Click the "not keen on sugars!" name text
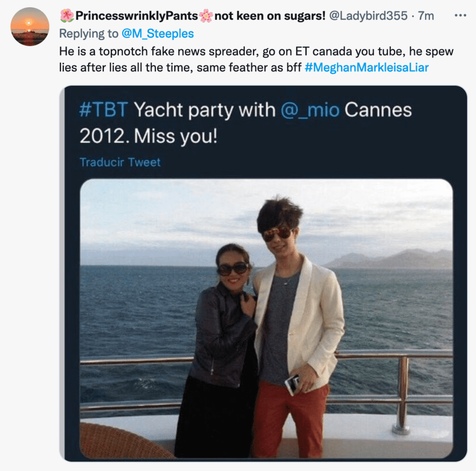 [x=270, y=16]
